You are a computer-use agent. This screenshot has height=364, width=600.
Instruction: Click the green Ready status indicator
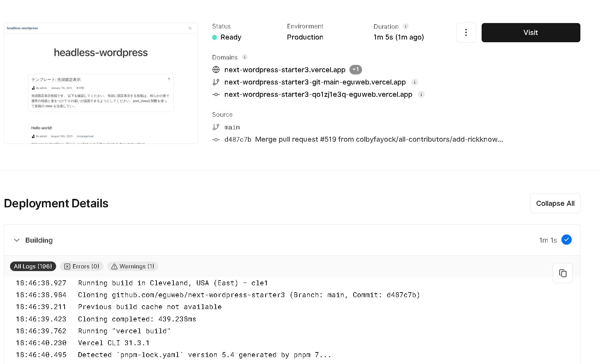pyautogui.click(x=214, y=37)
